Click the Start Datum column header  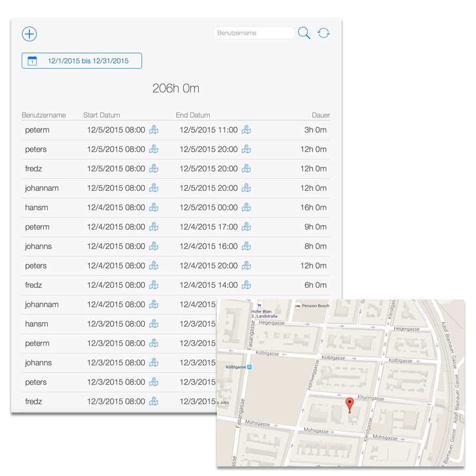click(102, 115)
